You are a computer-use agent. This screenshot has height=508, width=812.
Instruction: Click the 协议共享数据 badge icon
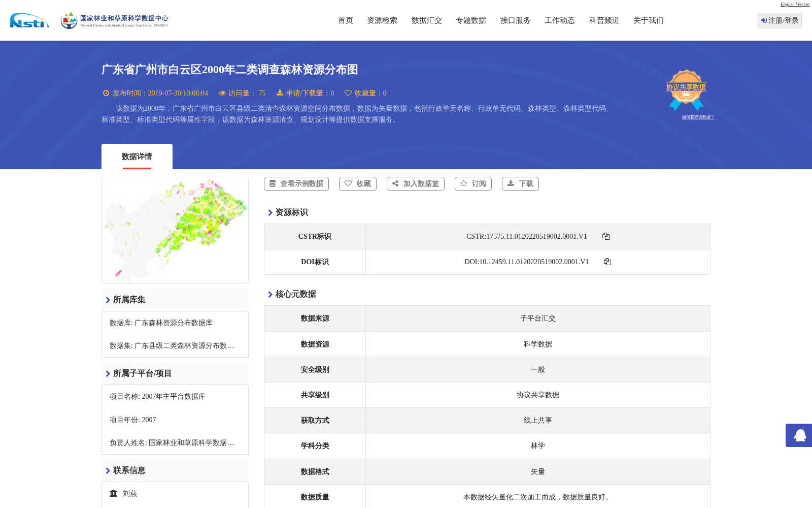pyautogui.click(x=686, y=90)
